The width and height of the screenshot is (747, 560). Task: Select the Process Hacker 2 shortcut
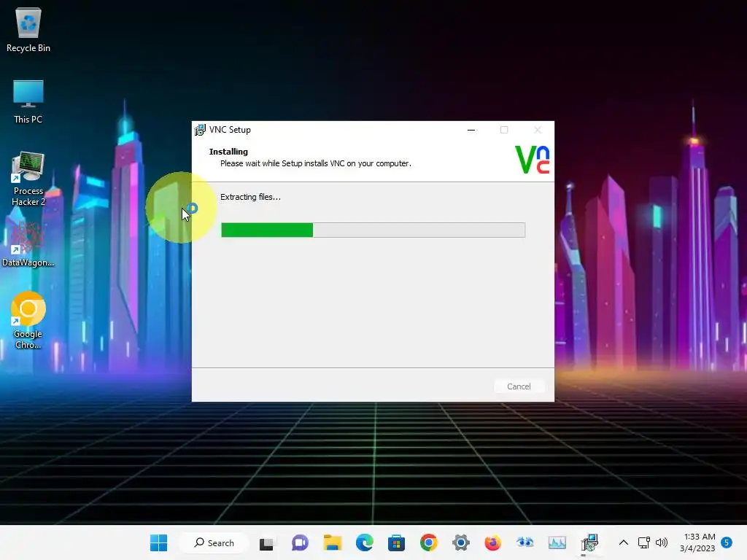[28, 179]
